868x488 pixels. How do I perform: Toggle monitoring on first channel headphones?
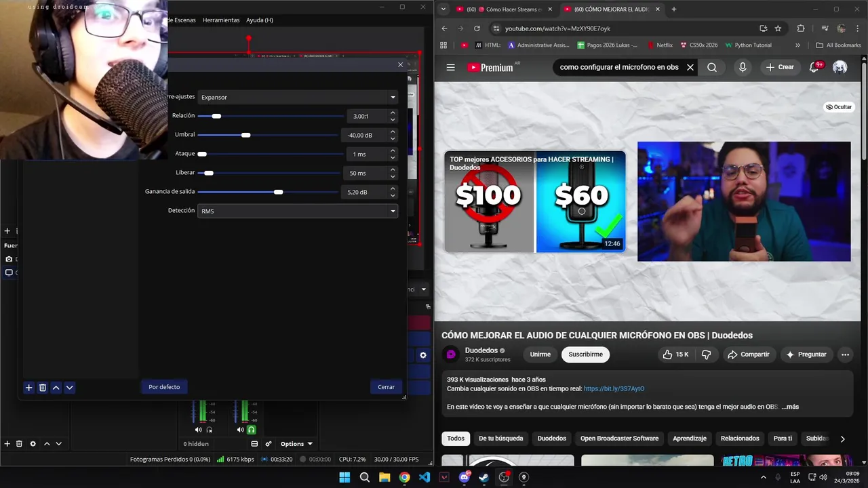pos(209,430)
